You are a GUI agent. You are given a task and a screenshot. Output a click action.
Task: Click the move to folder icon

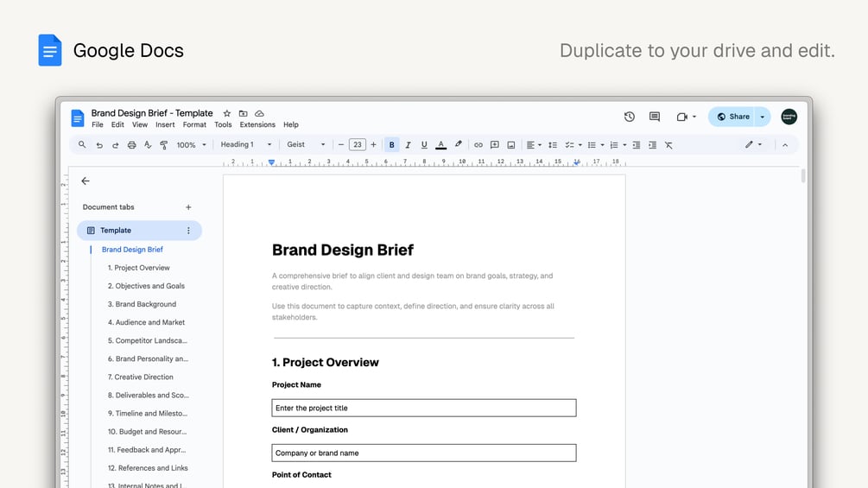tap(243, 113)
